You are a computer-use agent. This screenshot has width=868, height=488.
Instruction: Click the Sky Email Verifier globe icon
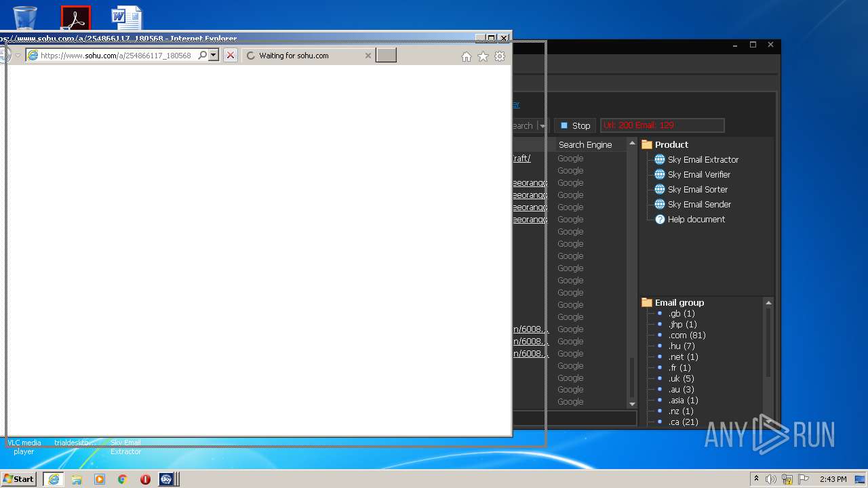click(x=660, y=174)
